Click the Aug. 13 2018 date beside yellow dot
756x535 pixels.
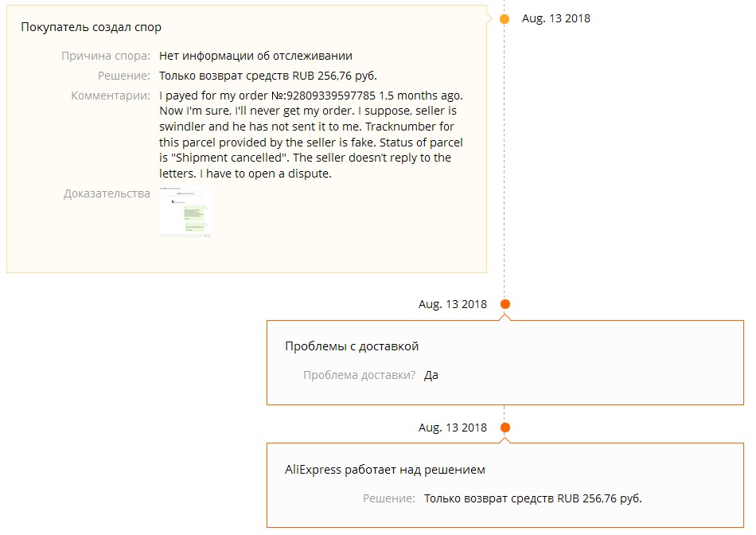[556, 18]
